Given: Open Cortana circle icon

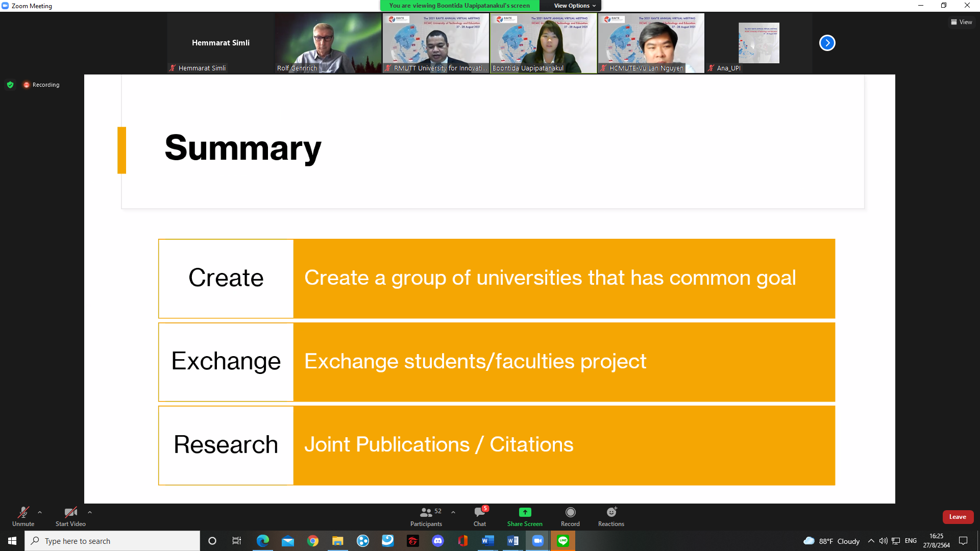Looking at the screenshot, I should pyautogui.click(x=212, y=541).
